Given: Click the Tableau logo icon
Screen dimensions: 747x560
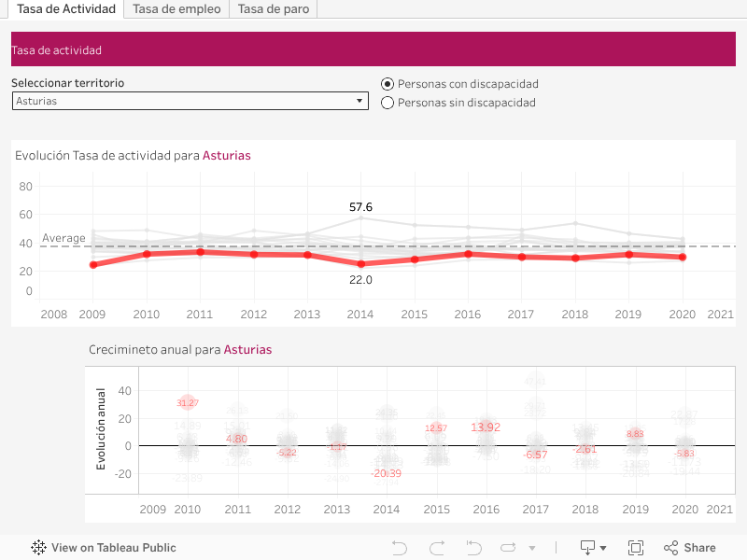Looking at the screenshot, I should [x=38, y=548].
